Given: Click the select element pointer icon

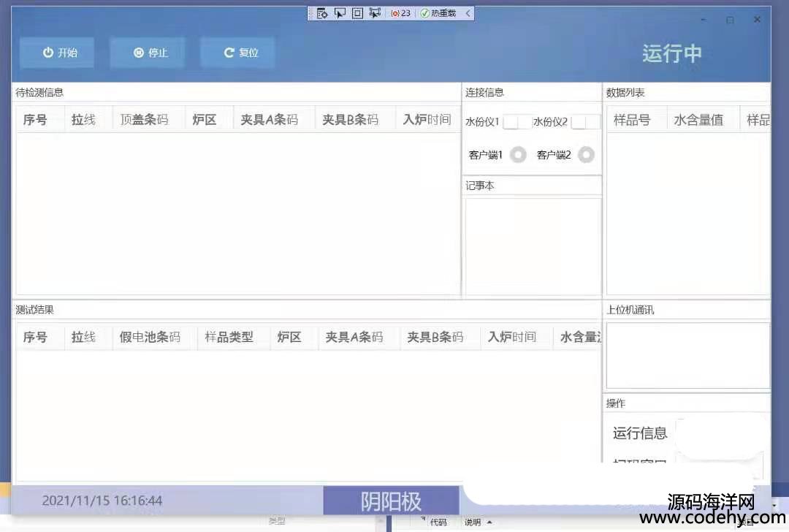Looking at the screenshot, I should click(x=340, y=13).
